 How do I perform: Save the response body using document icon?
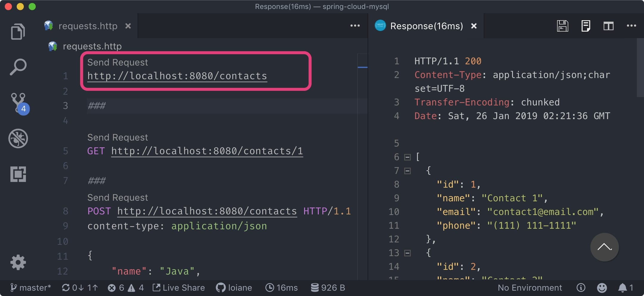click(x=586, y=26)
